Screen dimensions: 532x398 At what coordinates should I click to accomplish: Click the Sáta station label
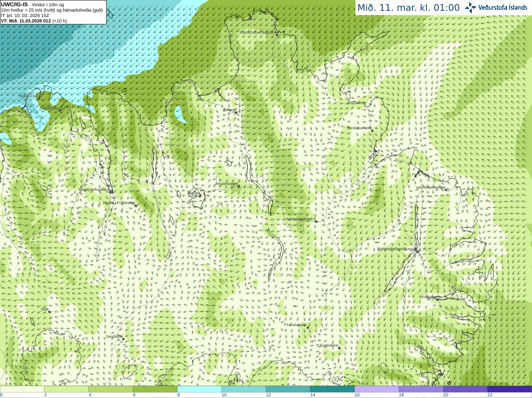(x=44, y=309)
